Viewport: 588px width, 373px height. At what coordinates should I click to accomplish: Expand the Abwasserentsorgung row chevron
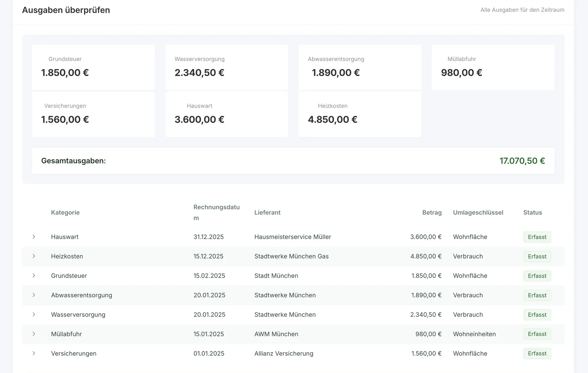(x=34, y=295)
